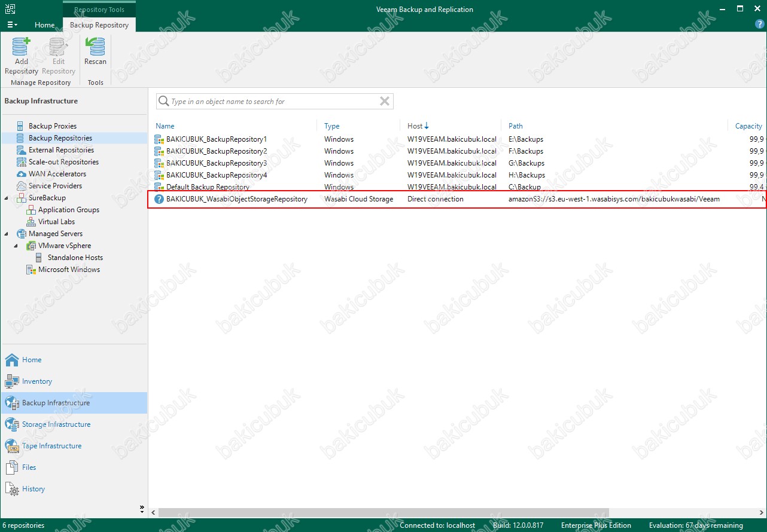Image resolution: width=767 pixels, height=532 pixels.
Task: Collapse the SureBackup tree node
Action: [7, 198]
